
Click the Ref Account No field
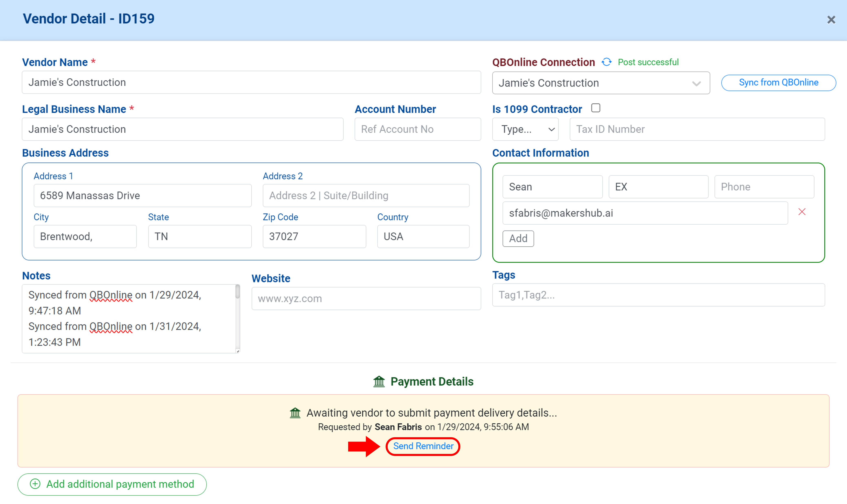pyautogui.click(x=418, y=129)
